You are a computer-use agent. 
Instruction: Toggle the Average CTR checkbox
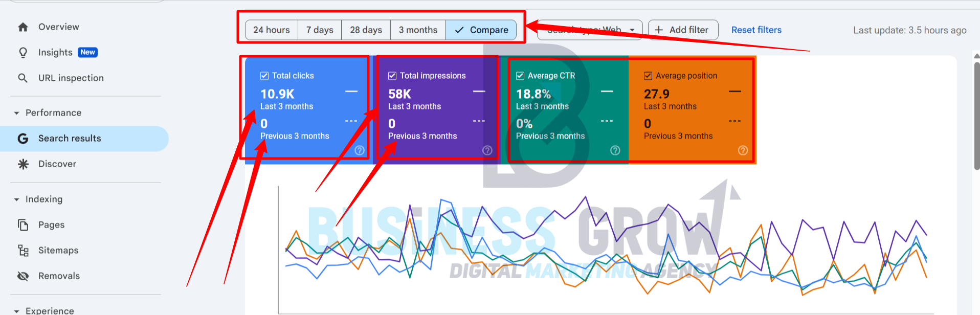click(x=520, y=76)
